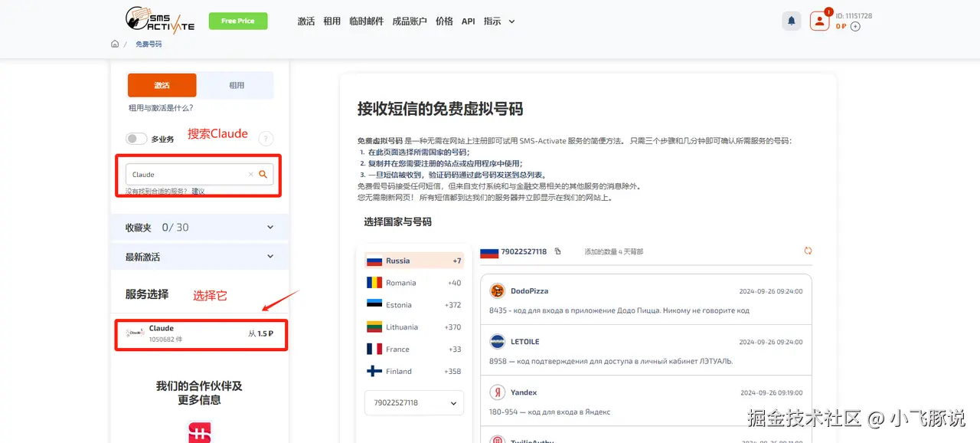Click the Lithuania flag icon
Viewport: 980px width, 443px height.
pyautogui.click(x=374, y=327)
